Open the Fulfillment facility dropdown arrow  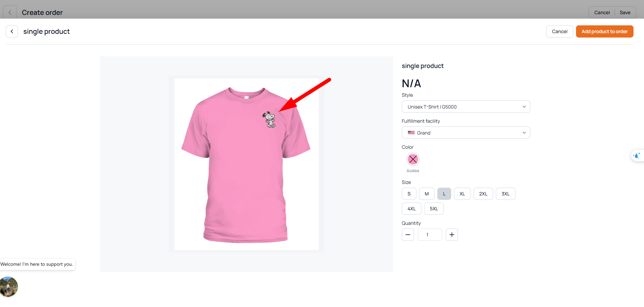coord(524,133)
